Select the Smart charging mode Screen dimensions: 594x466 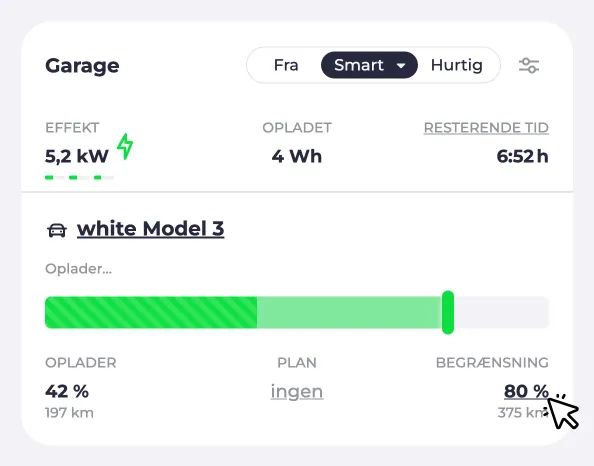359,65
